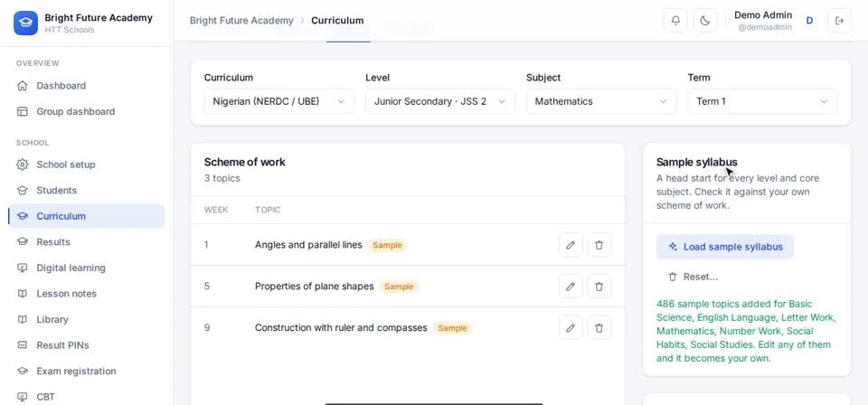Select the topic text Angles and parallel lines
The height and width of the screenshot is (405, 868).
pos(308,245)
